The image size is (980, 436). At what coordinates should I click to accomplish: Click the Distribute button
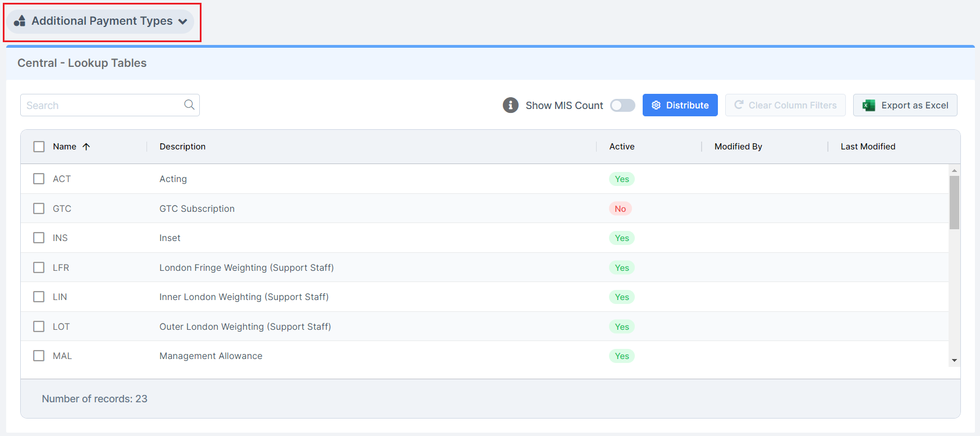[680, 105]
